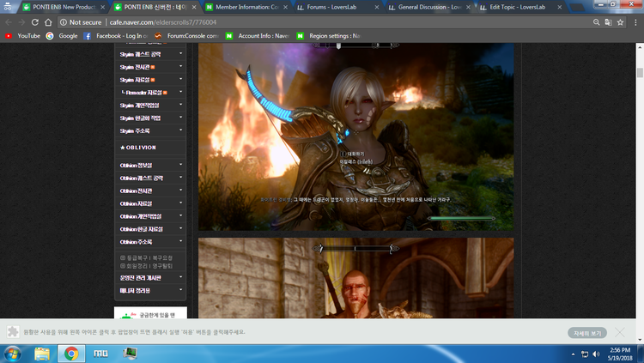Open the Oblivion 개인작업실 sidebar link
Viewport: 644px width, 363px height.
141,216
